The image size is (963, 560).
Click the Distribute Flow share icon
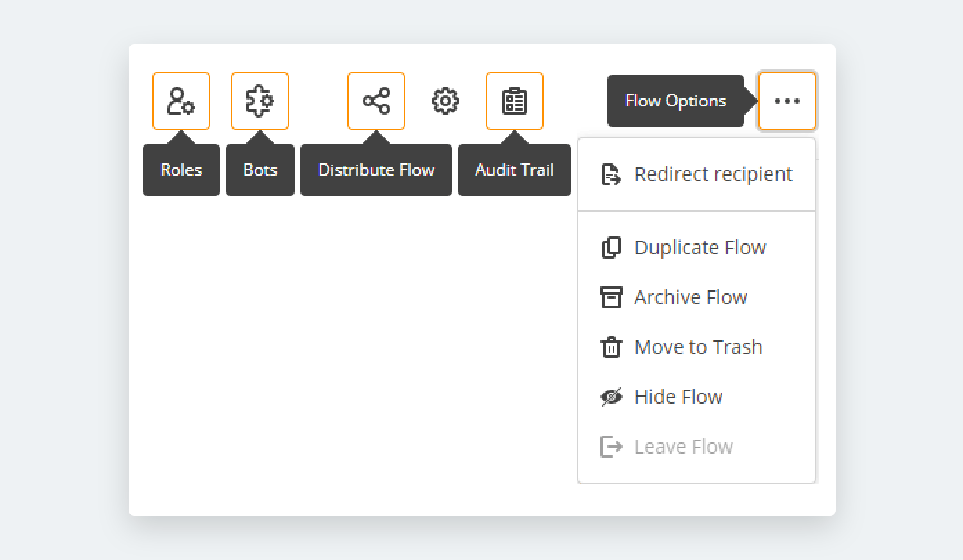pos(376,101)
